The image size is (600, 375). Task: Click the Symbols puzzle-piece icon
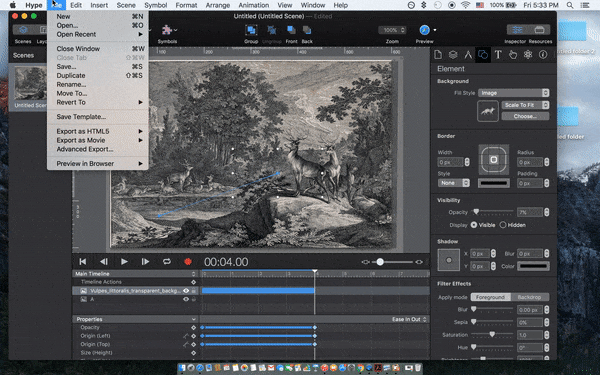166,30
